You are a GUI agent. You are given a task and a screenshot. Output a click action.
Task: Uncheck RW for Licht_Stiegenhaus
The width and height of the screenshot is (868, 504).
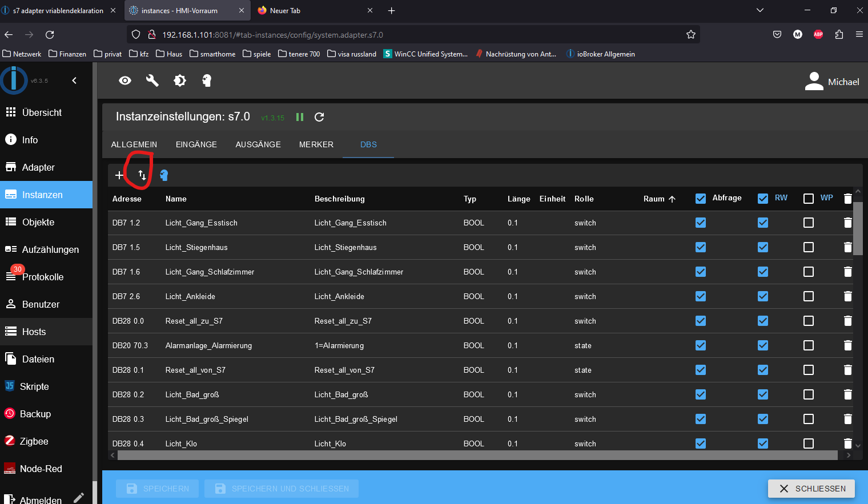coord(763,247)
